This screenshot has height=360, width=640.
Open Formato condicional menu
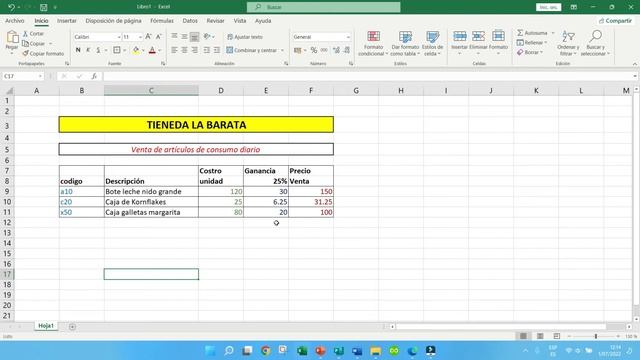point(373,43)
